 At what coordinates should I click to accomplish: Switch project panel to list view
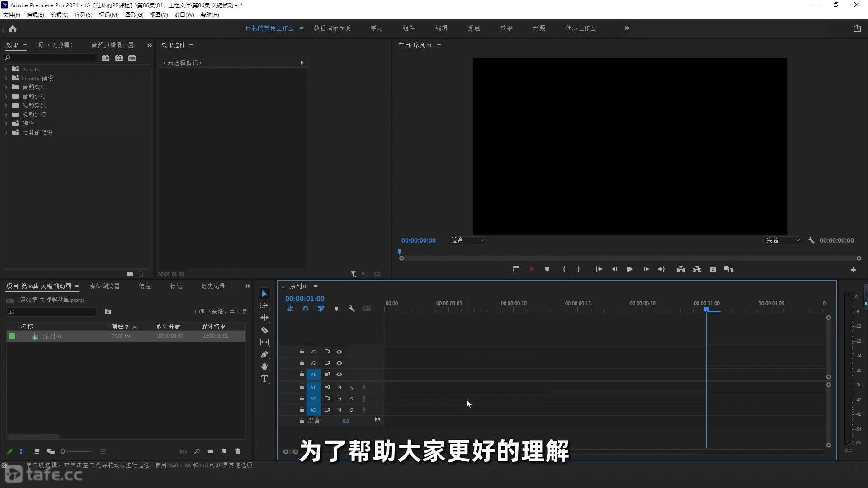point(24,451)
